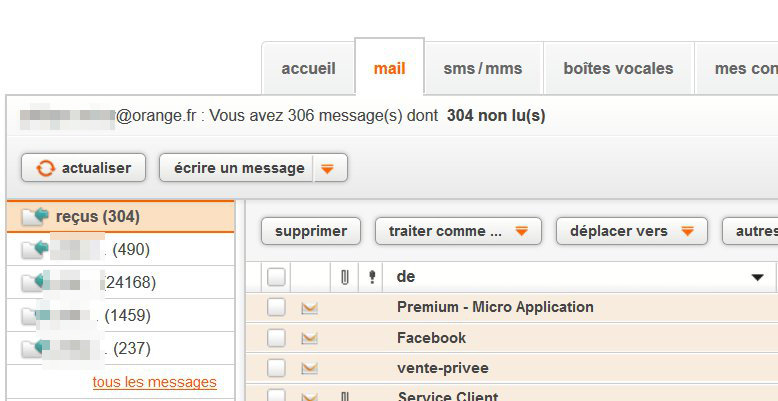Viewport: 778px width, 401px height.
Task: Click the attachment paperclip column header
Action: click(345, 277)
